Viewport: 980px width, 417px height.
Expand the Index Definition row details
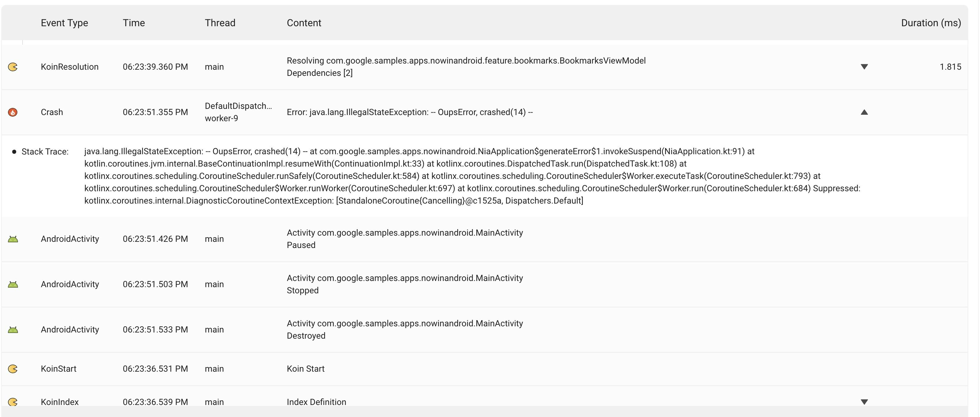click(x=864, y=402)
